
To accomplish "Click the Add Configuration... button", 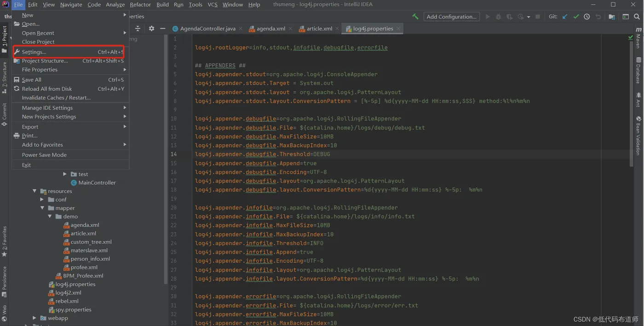I will (x=451, y=17).
